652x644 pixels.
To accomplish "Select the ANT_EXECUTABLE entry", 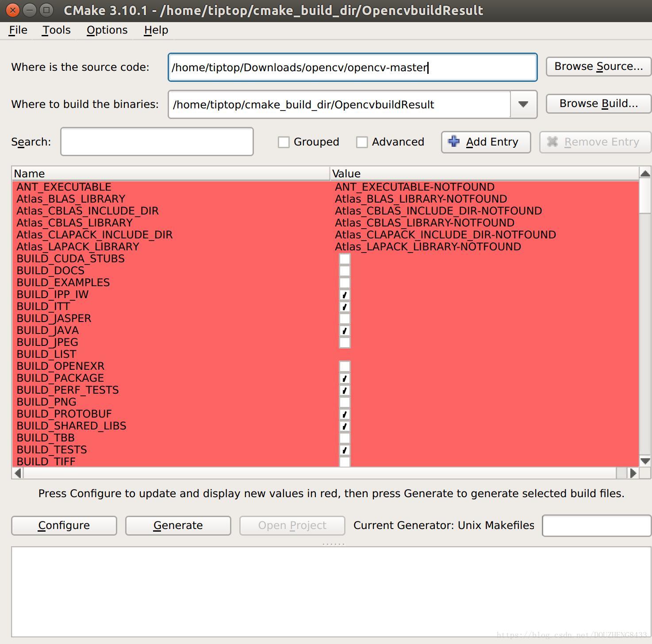I will point(64,187).
